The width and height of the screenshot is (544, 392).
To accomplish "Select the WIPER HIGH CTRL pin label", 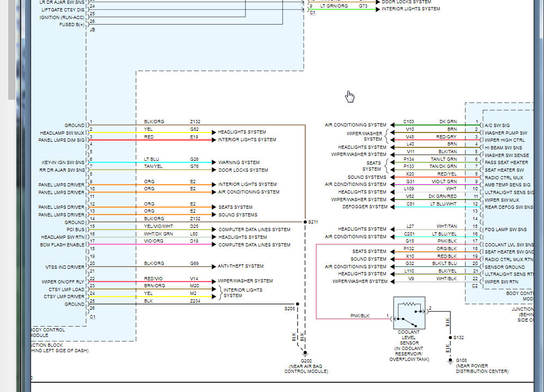I will point(505,140).
